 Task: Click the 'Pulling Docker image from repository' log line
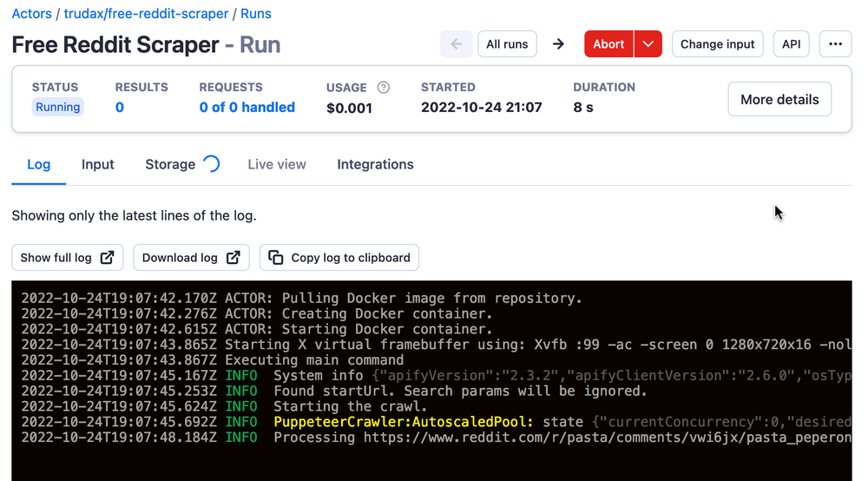click(302, 299)
